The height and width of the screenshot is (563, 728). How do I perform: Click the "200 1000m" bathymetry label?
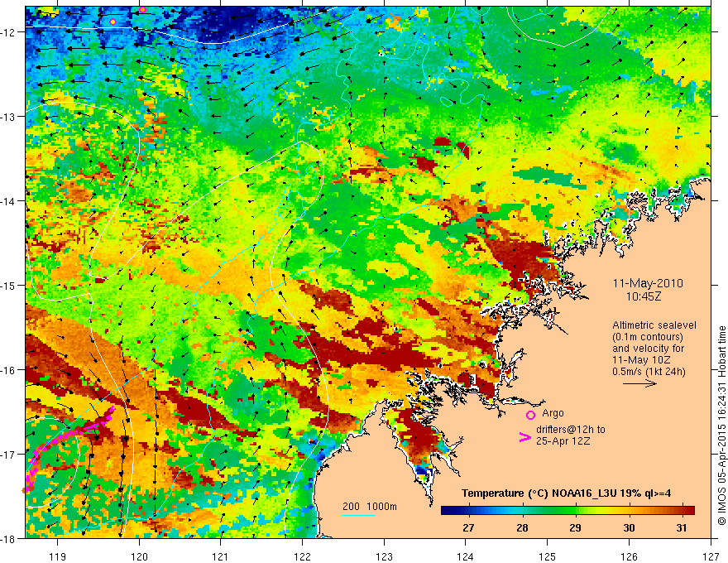(370, 507)
